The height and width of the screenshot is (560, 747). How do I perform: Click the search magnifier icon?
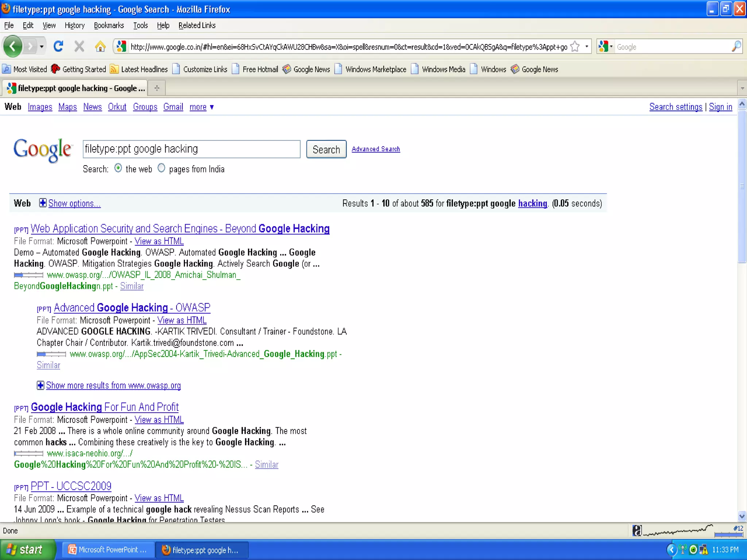pyautogui.click(x=736, y=46)
